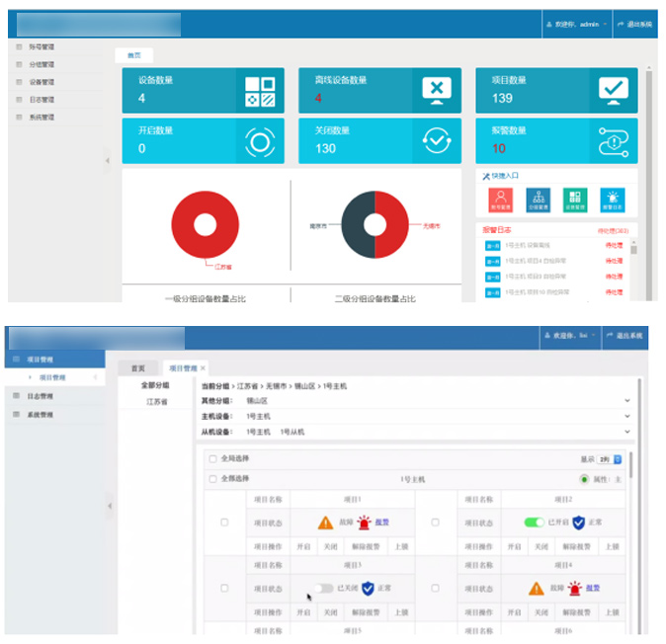Collapse the project window sidebar arrow handle
666x644 pixels.
(110, 506)
